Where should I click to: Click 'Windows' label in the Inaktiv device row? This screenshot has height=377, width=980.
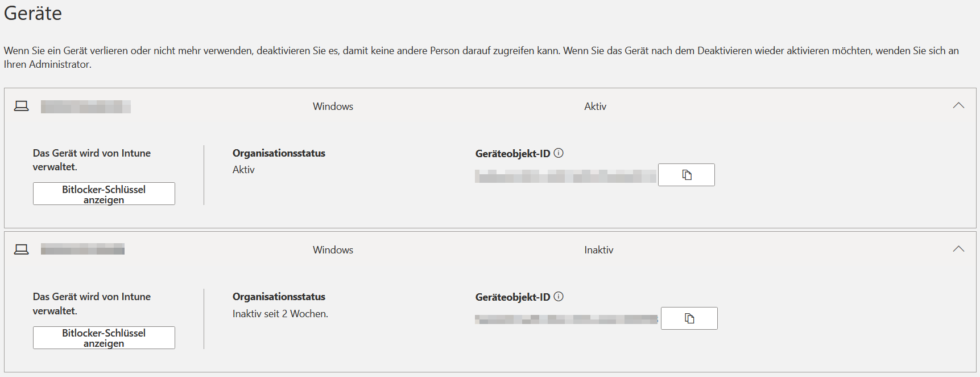click(x=333, y=250)
